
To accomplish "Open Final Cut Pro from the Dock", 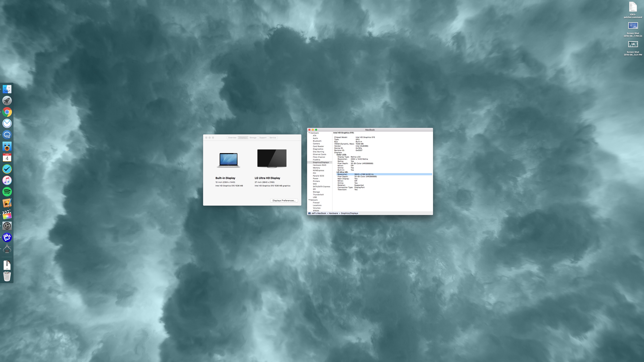I will 7,215.
